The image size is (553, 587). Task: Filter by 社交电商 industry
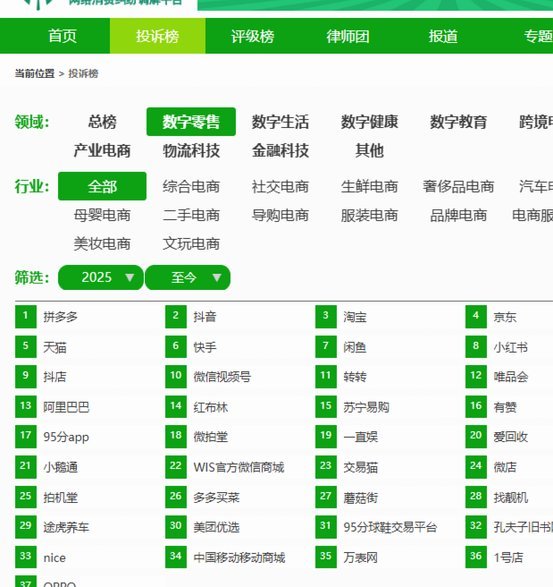(280, 186)
